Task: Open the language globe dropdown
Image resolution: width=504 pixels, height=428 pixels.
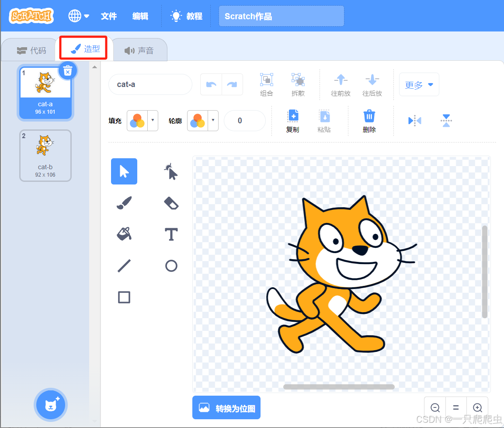Action: [78, 16]
